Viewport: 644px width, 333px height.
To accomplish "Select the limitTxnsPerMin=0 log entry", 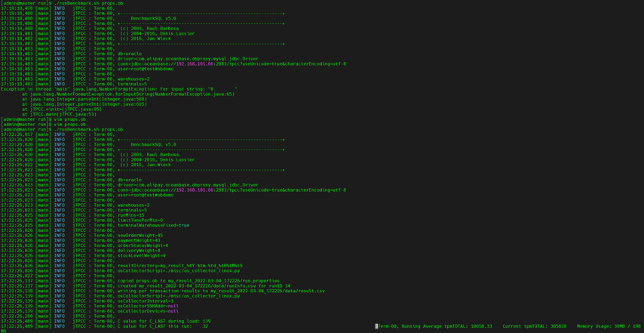I will [81, 220].
